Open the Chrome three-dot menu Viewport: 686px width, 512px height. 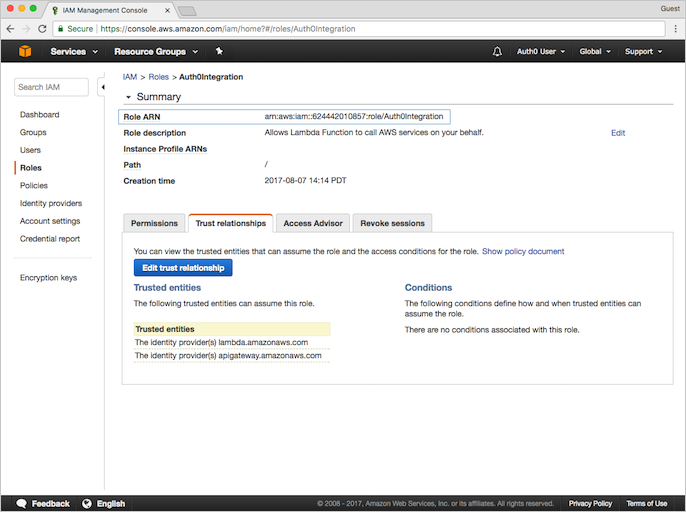pyautogui.click(x=676, y=29)
